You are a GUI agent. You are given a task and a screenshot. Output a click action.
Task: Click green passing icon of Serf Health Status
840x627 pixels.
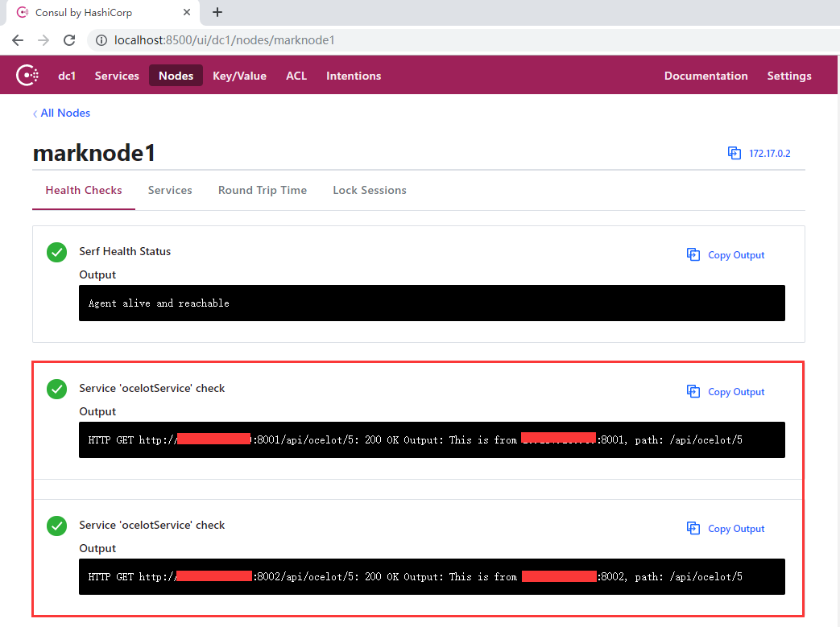[x=57, y=252]
